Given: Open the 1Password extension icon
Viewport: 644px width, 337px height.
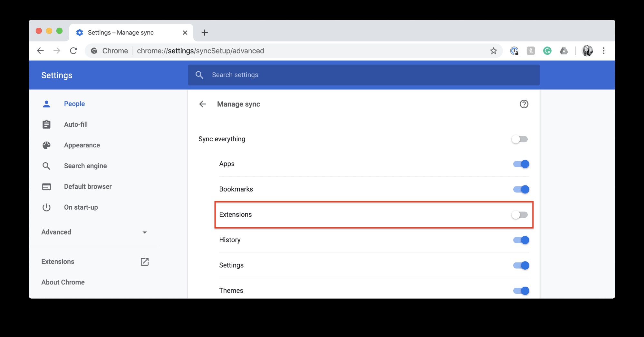Looking at the screenshot, I should tap(514, 51).
